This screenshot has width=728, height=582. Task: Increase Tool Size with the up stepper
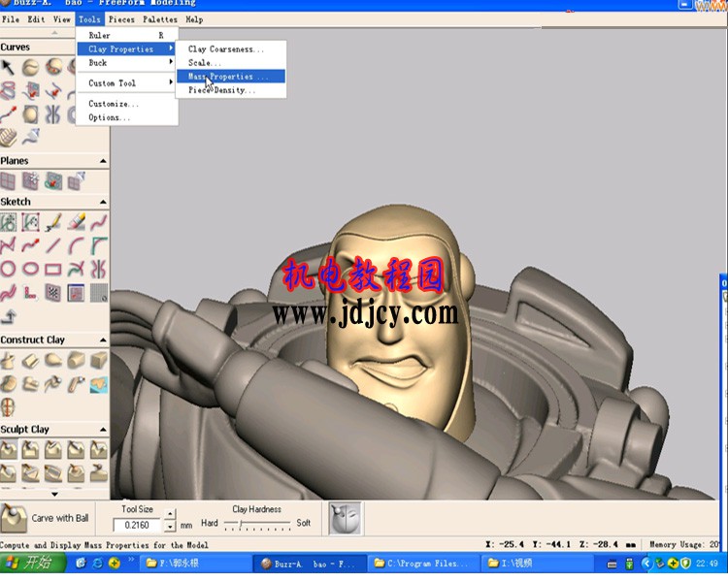click(x=170, y=514)
